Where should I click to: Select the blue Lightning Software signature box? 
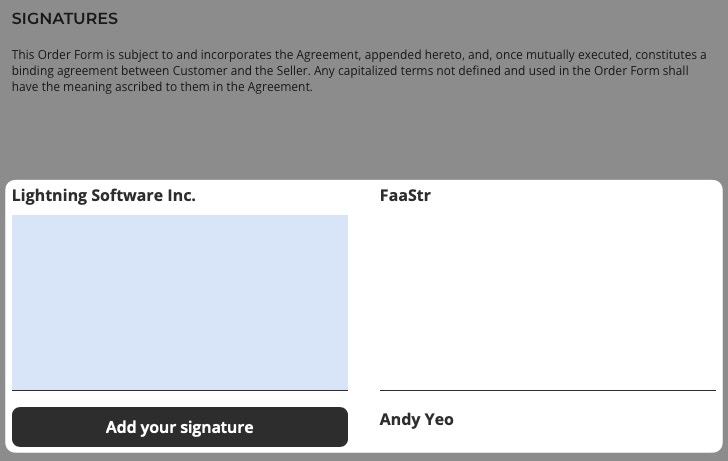coord(180,302)
